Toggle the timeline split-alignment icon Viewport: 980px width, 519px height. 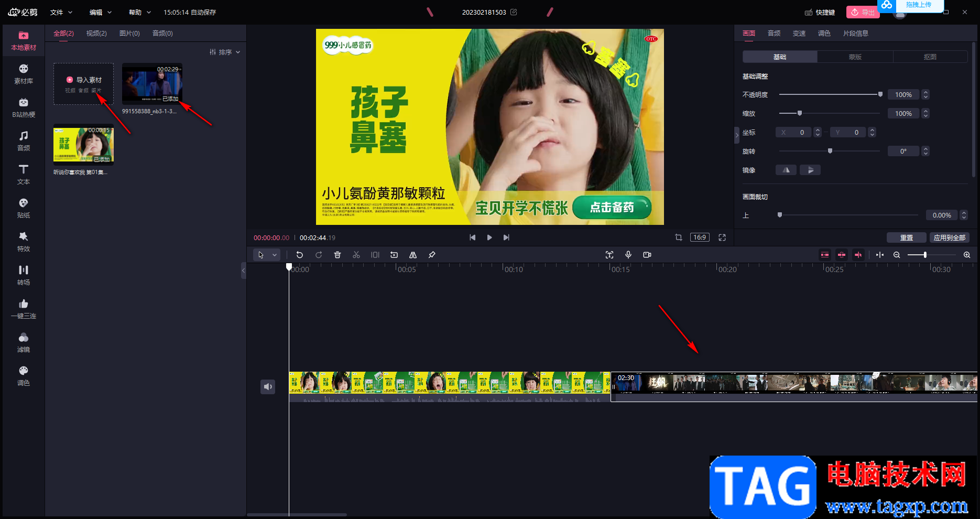click(880, 255)
